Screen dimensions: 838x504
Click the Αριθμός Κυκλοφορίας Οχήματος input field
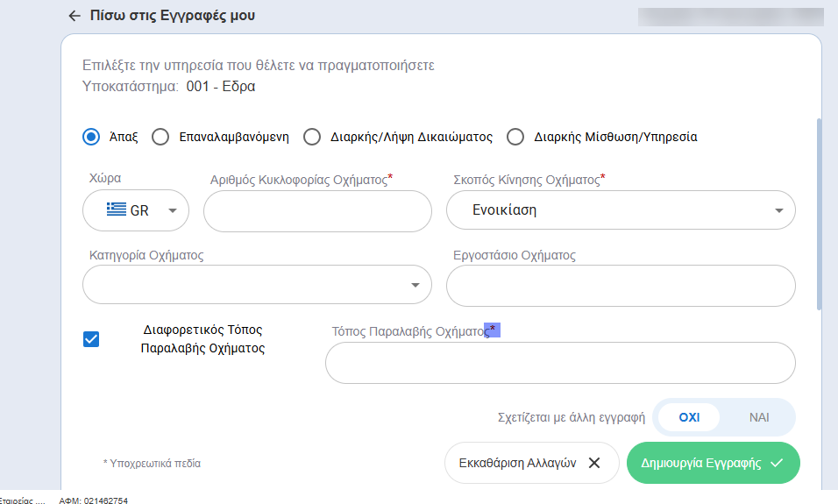pos(317,210)
